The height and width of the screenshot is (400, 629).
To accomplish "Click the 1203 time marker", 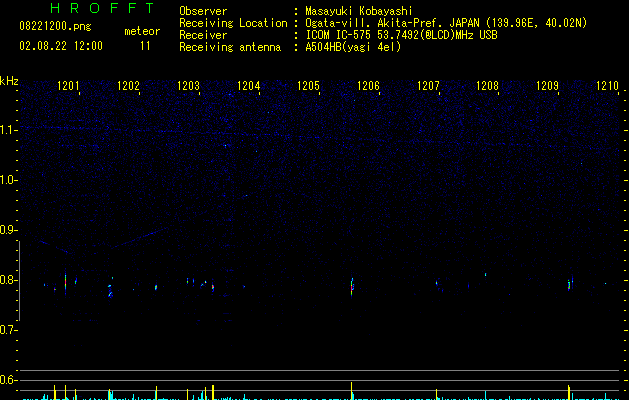I will click(x=188, y=85).
